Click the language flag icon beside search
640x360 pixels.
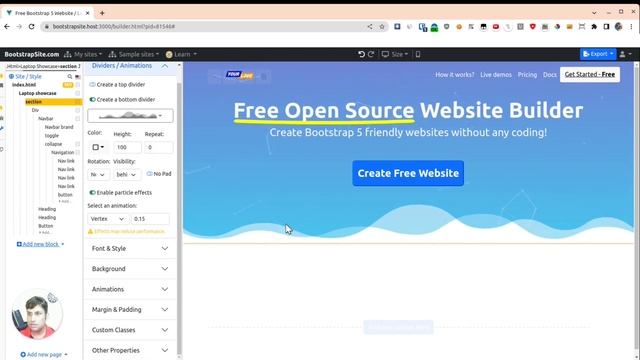click(x=78, y=76)
